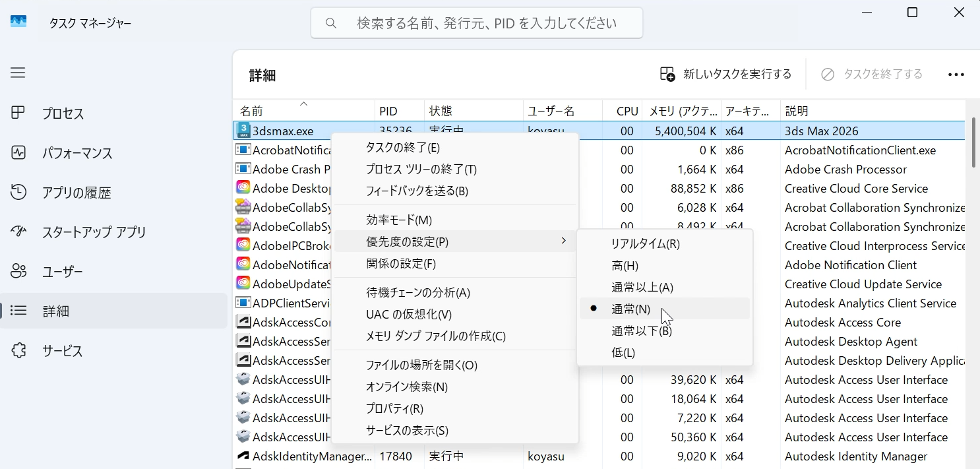Click the サービス puzzle piece icon

(x=18, y=350)
